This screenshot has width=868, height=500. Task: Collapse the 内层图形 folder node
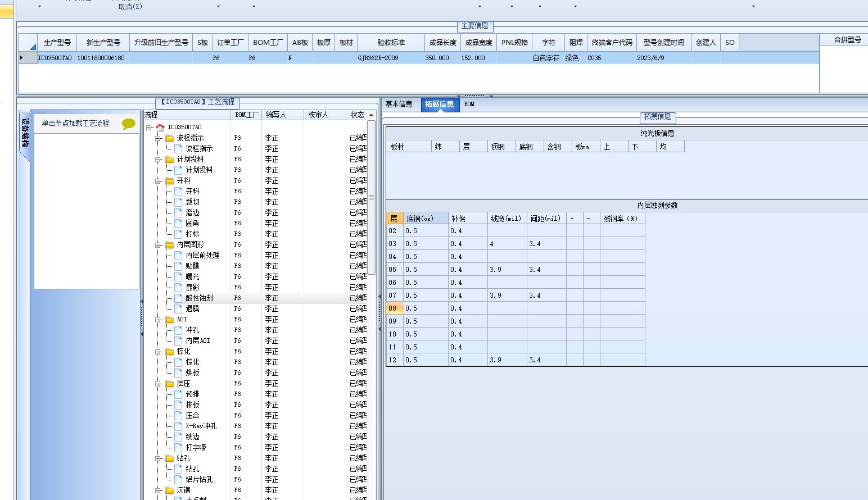pyautogui.click(x=159, y=245)
